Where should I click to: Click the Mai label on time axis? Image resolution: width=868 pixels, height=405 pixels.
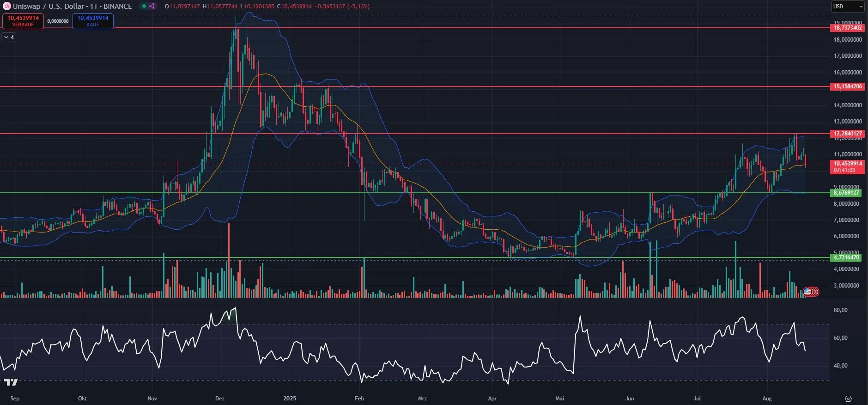(x=560, y=399)
